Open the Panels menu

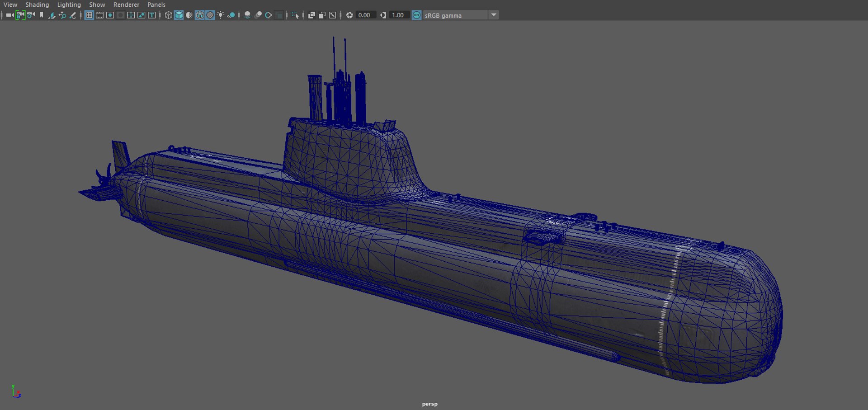coord(156,5)
